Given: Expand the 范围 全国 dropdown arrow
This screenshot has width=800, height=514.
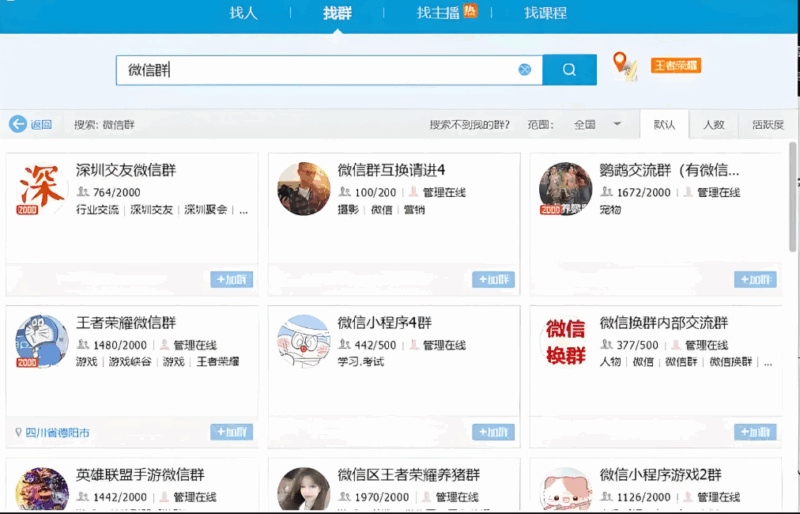Looking at the screenshot, I should (x=617, y=124).
